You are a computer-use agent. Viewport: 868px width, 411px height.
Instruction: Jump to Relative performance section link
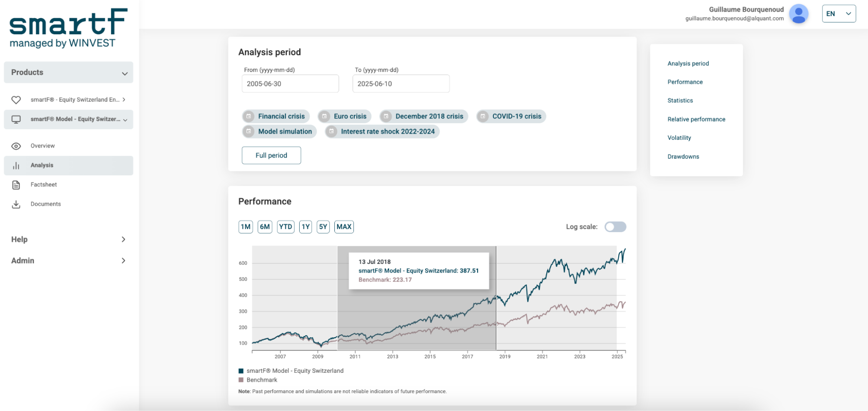pyautogui.click(x=696, y=119)
